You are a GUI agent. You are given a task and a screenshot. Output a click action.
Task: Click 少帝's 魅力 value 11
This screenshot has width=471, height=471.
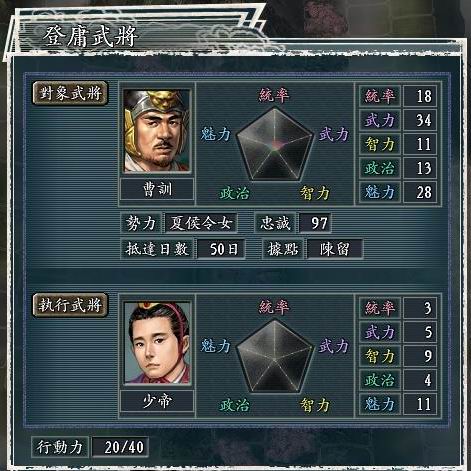point(420,404)
